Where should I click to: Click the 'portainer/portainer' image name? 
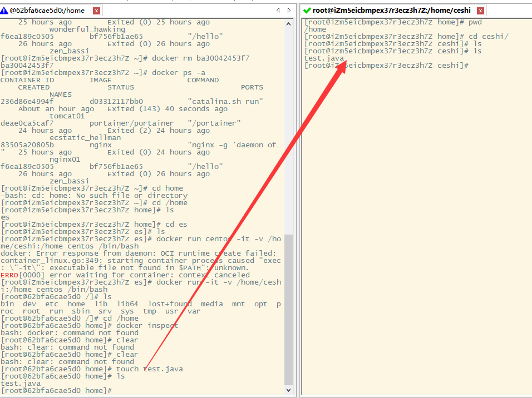point(132,123)
